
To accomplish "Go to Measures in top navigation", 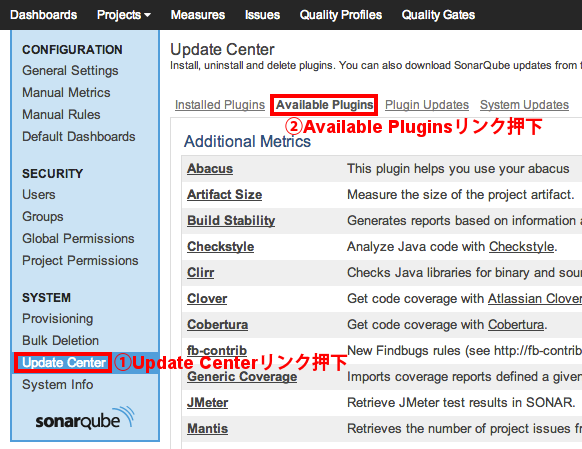I will coord(198,15).
